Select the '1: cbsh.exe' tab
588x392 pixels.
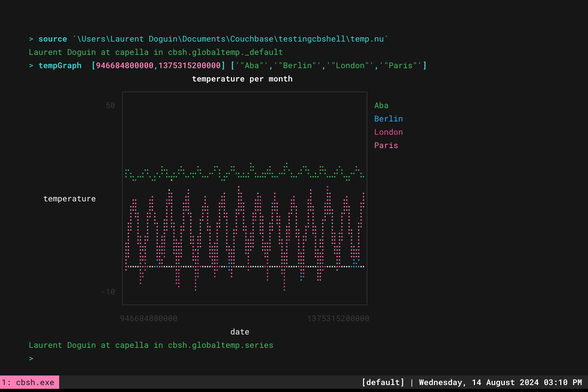point(29,382)
